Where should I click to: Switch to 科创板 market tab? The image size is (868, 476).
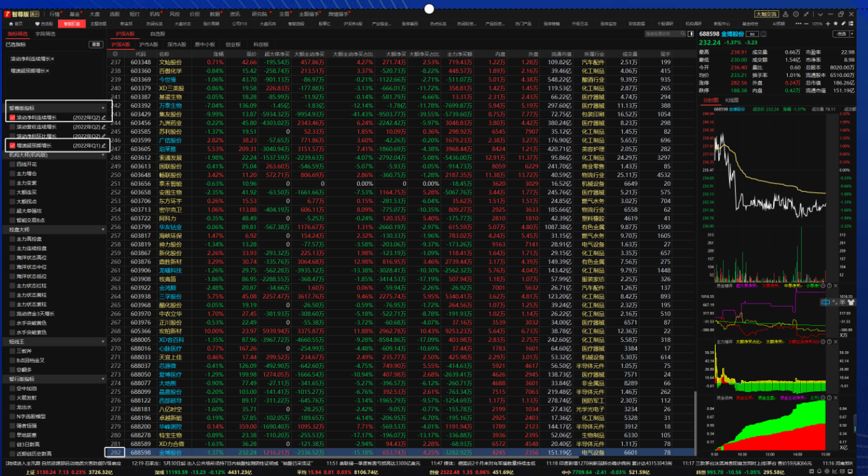(260, 45)
